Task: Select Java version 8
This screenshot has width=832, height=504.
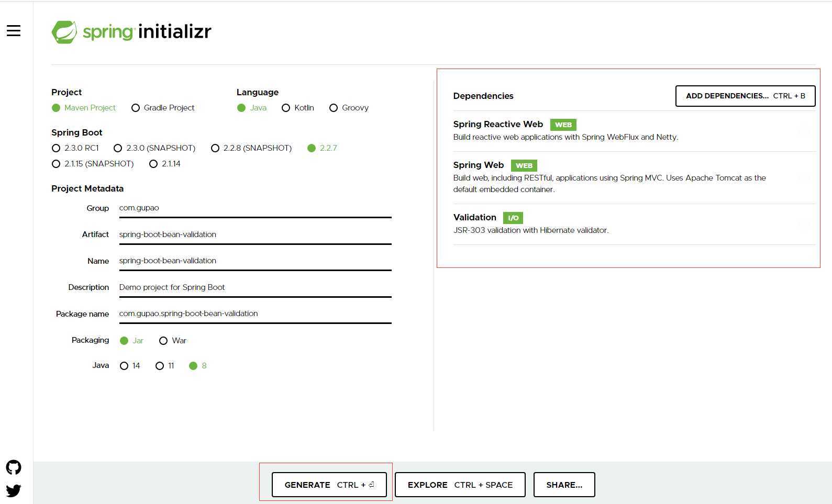Action: [x=198, y=366]
